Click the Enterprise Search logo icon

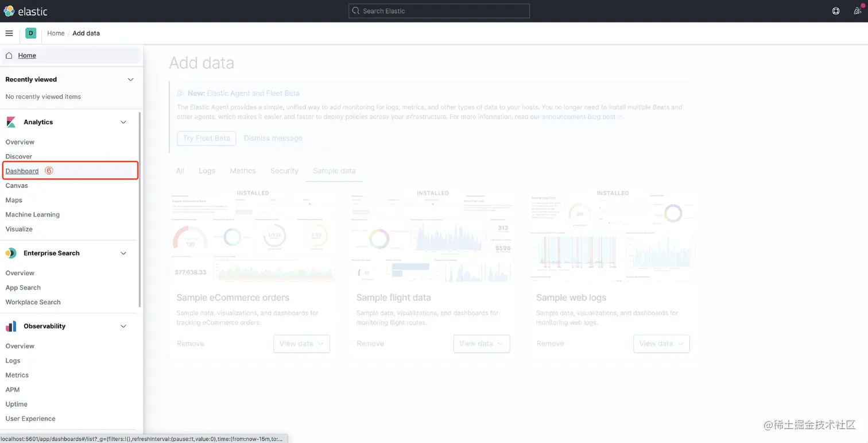(x=11, y=253)
